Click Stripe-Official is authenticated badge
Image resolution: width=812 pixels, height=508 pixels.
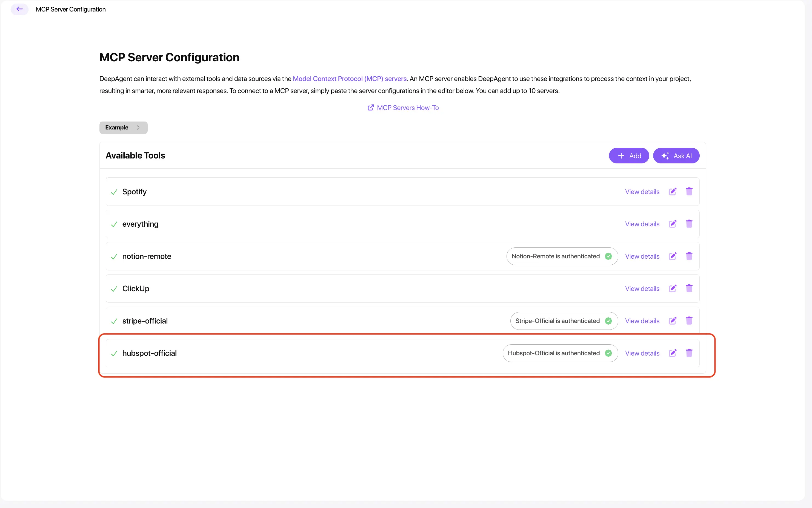point(564,321)
